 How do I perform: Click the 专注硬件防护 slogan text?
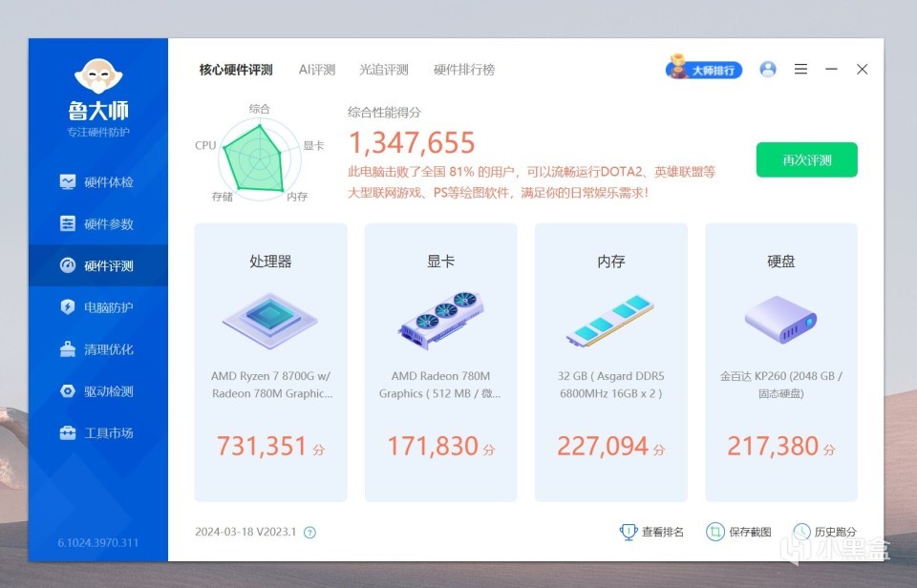(x=98, y=132)
